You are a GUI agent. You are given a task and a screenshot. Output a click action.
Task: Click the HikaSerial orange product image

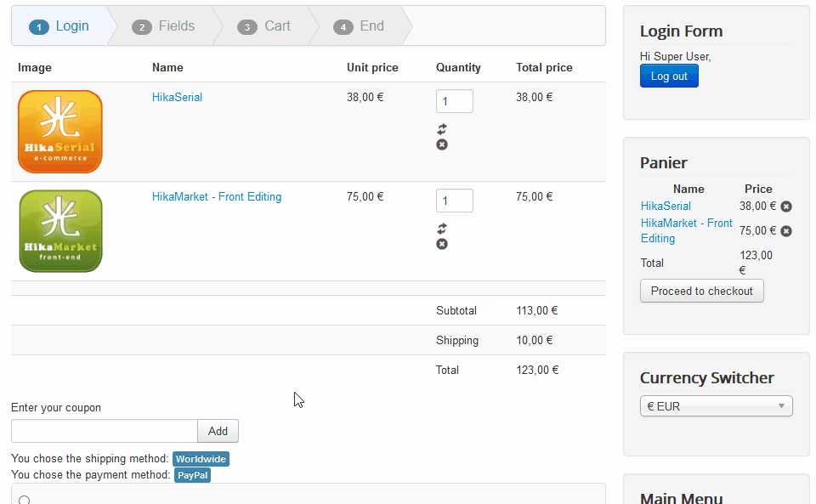point(60,132)
